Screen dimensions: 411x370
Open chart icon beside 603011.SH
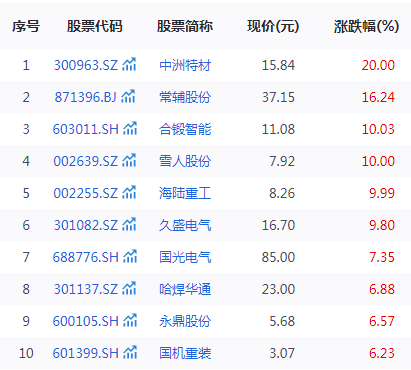pos(130,129)
